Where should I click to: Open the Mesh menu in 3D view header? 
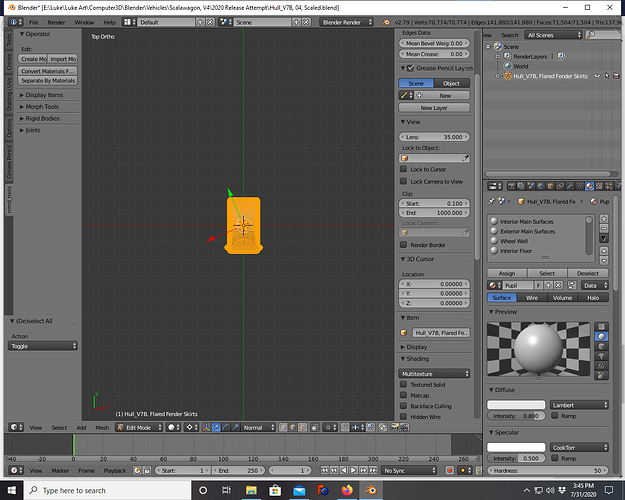click(102, 427)
